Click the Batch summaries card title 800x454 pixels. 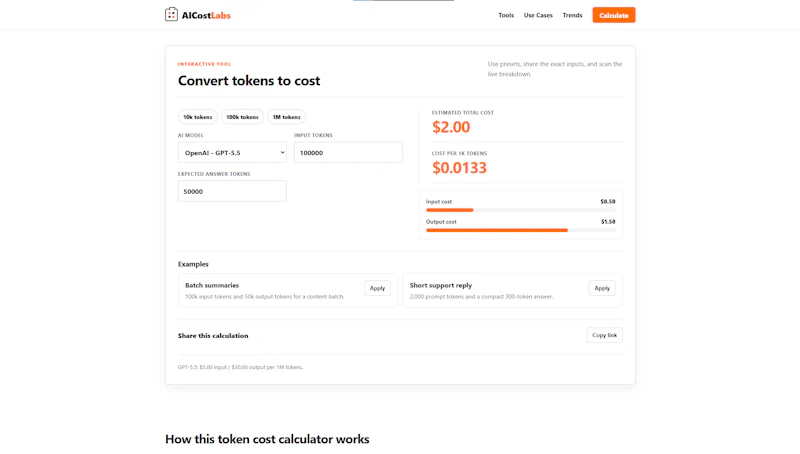pos(212,285)
